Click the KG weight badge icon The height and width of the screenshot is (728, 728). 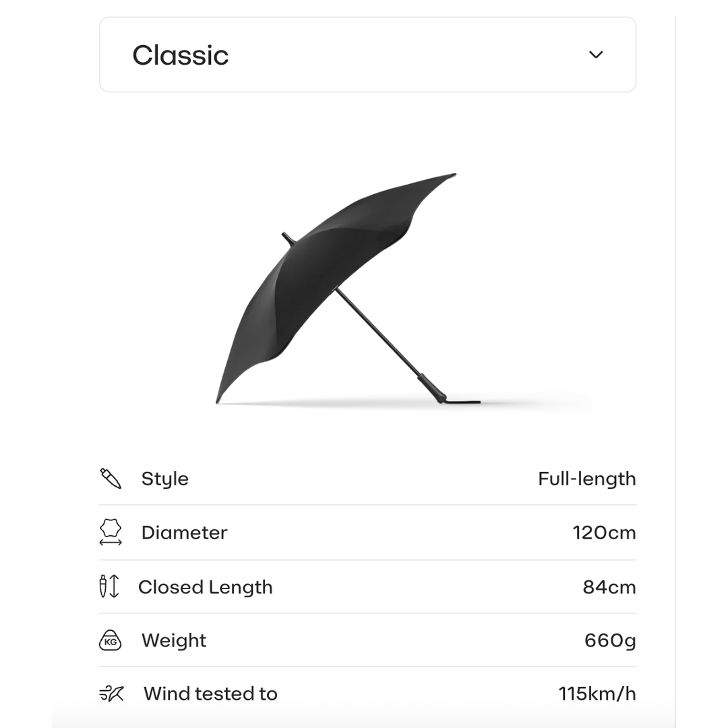pyautogui.click(x=110, y=640)
